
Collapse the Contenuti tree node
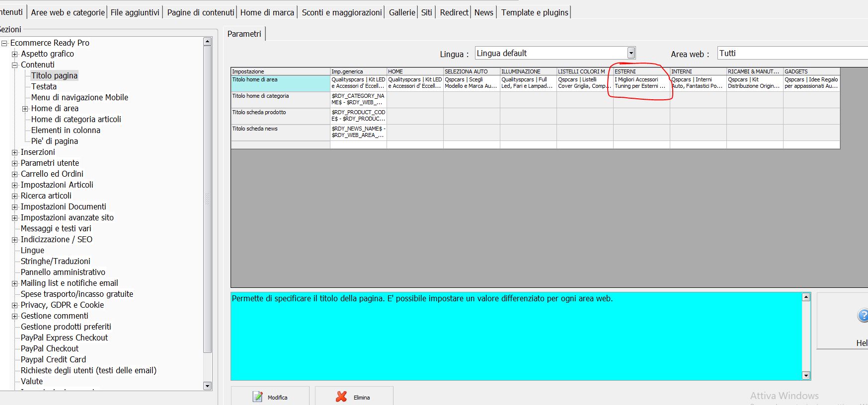pos(15,65)
